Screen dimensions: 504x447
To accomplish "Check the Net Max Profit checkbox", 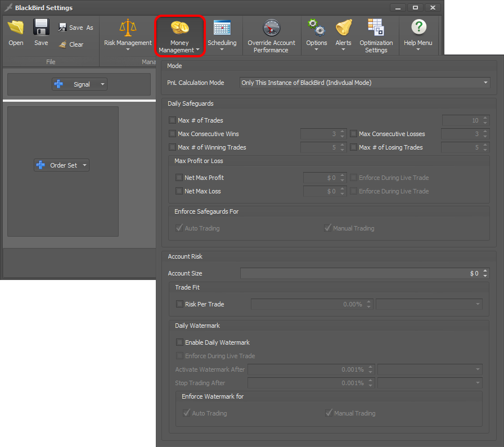I will (179, 177).
